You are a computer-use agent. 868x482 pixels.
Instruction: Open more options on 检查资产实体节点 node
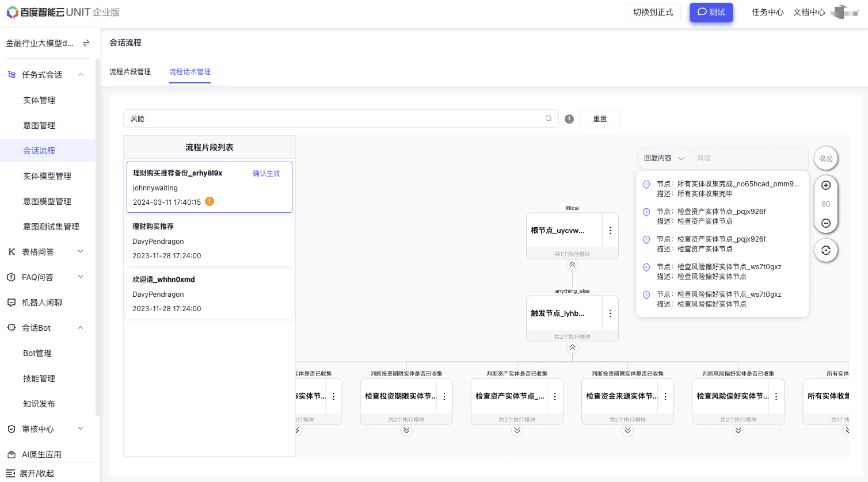coord(555,396)
